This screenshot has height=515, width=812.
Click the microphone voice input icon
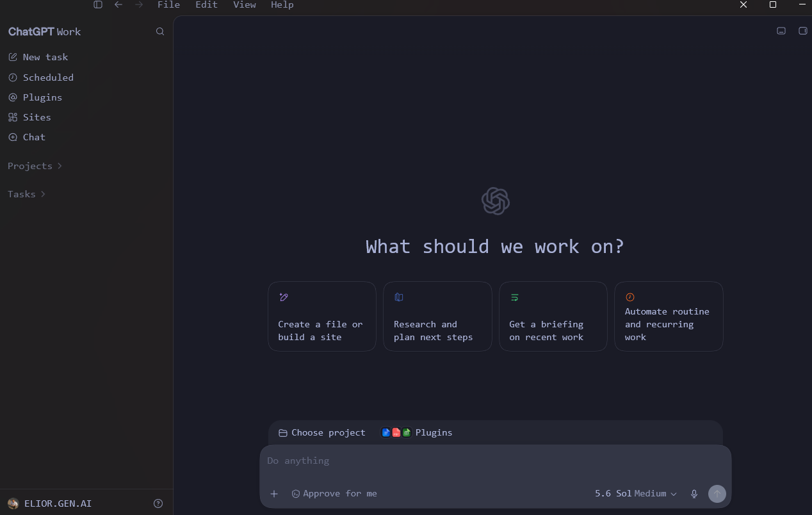click(x=694, y=494)
